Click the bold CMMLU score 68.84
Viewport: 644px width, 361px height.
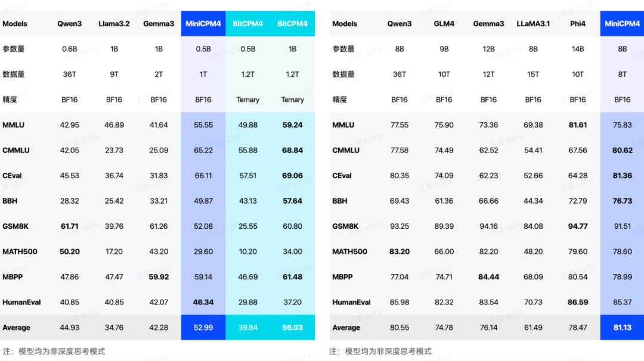pos(292,150)
